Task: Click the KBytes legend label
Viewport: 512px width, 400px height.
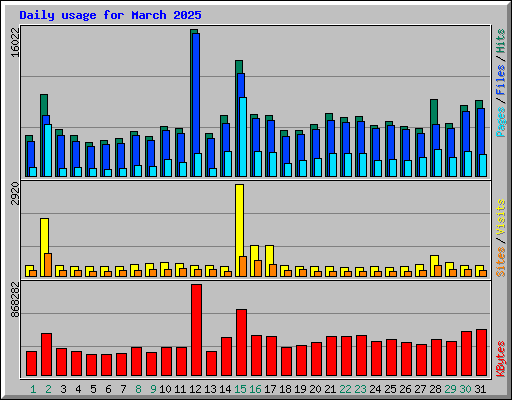Action: click(500, 359)
